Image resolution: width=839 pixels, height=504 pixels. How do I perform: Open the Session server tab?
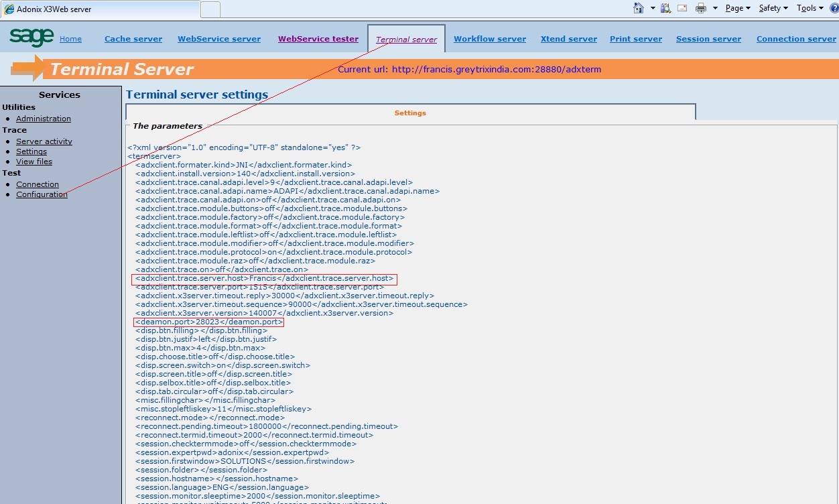tap(708, 39)
